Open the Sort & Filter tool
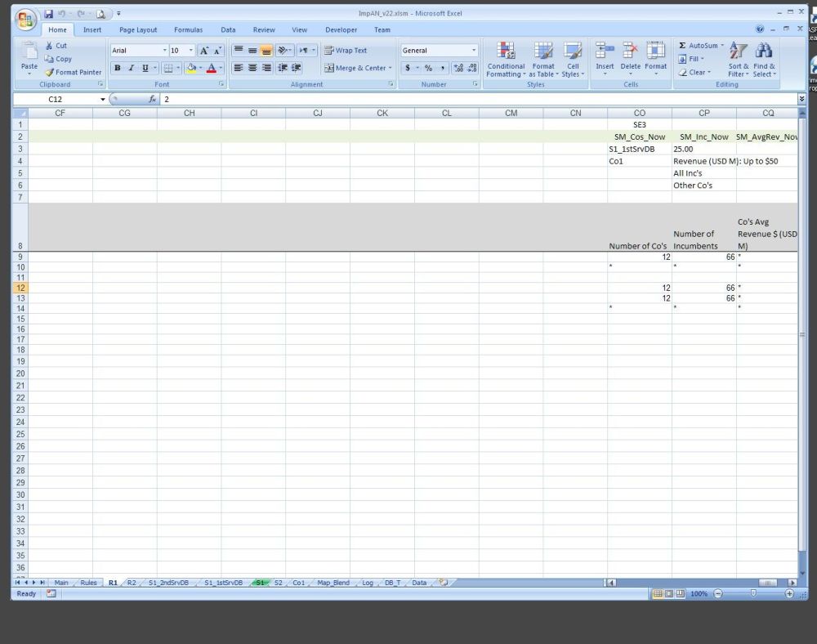817x644 pixels. point(738,59)
